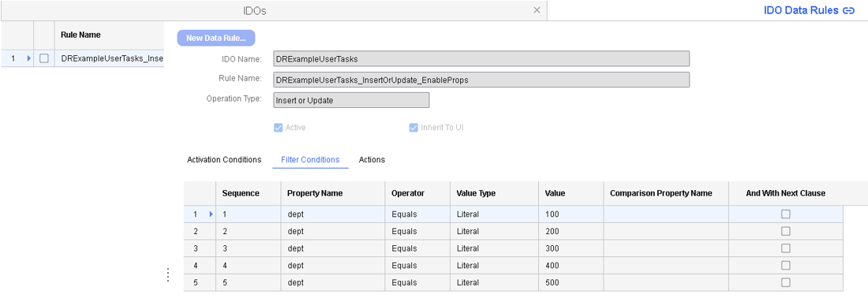Open the IDO Data Rules link icon
Image resolution: width=868 pixels, height=298 pixels.
point(848,10)
